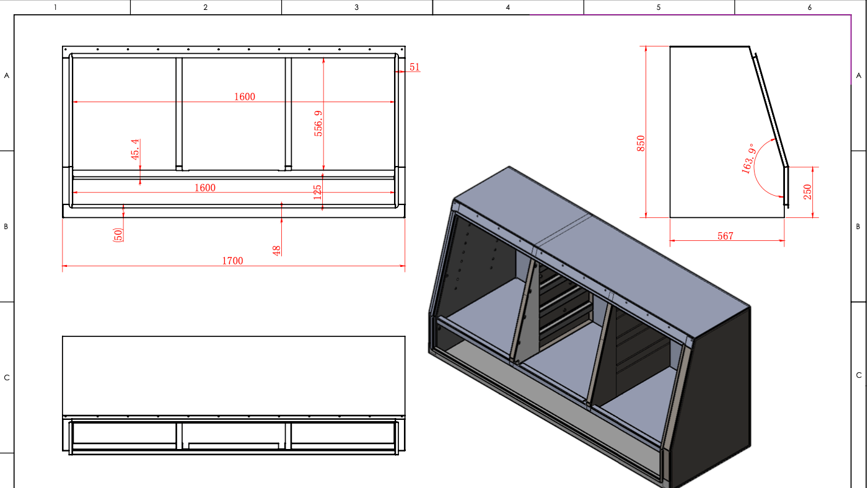Click the 567 depth dimension
The width and height of the screenshot is (868, 488).
click(x=725, y=236)
